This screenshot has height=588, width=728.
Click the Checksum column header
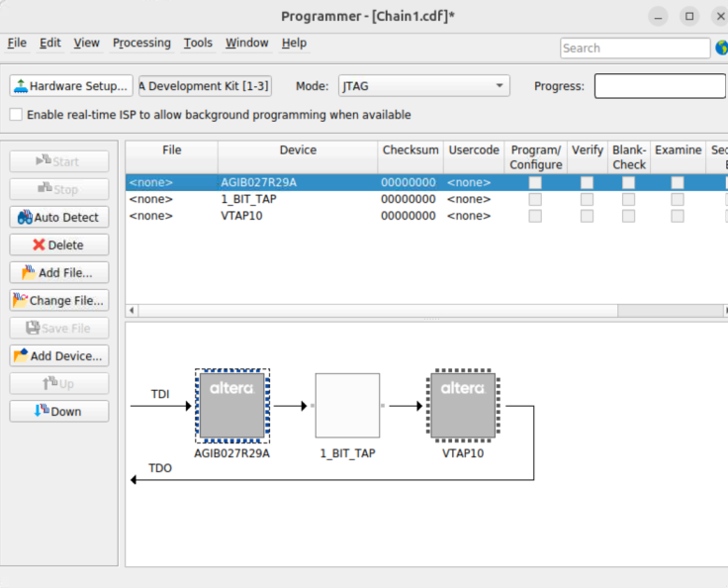[410, 157]
